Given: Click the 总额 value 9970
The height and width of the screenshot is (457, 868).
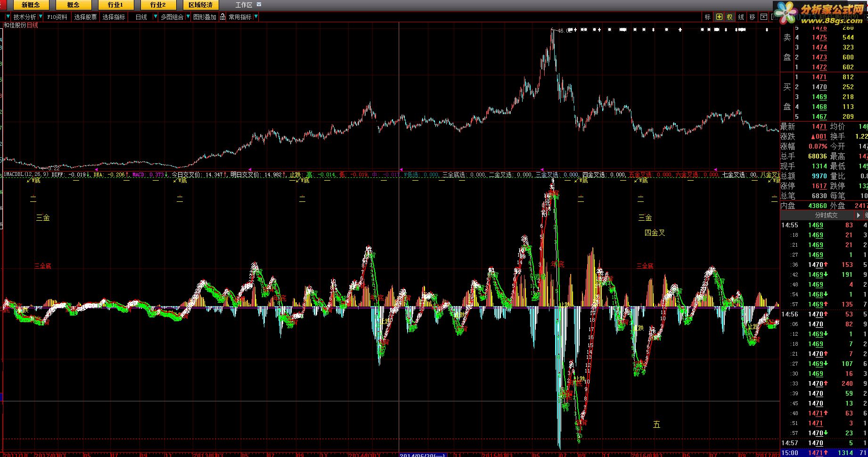Looking at the screenshot, I should pyautogui.click(x=819, y=176).
